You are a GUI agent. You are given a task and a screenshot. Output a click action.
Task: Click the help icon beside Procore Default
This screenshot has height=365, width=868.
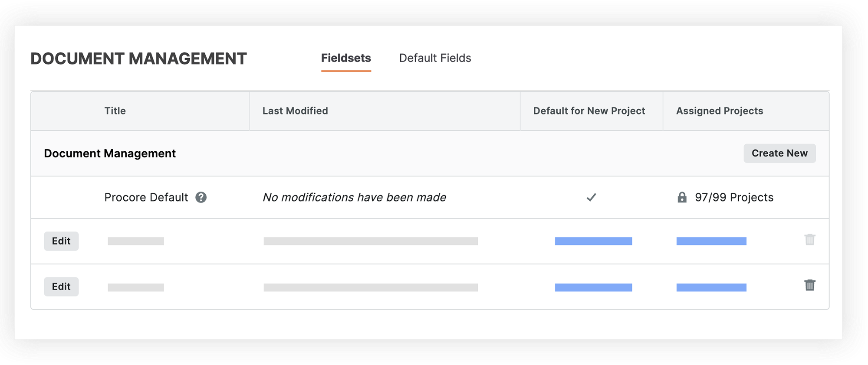tap(201, 198)
